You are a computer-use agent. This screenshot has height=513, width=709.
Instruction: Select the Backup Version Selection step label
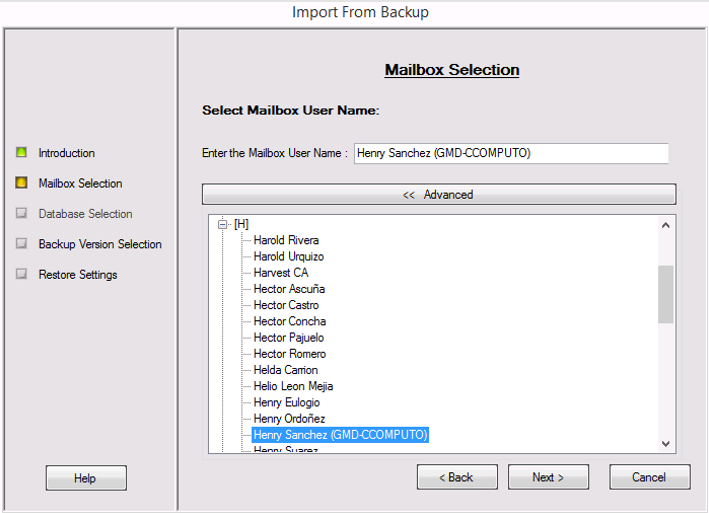[x=100, y=244]
